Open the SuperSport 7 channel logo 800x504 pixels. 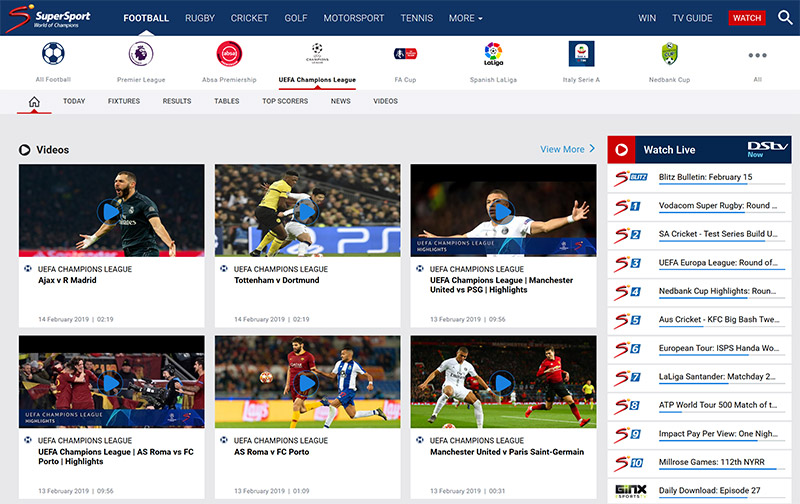coord(627,378)
